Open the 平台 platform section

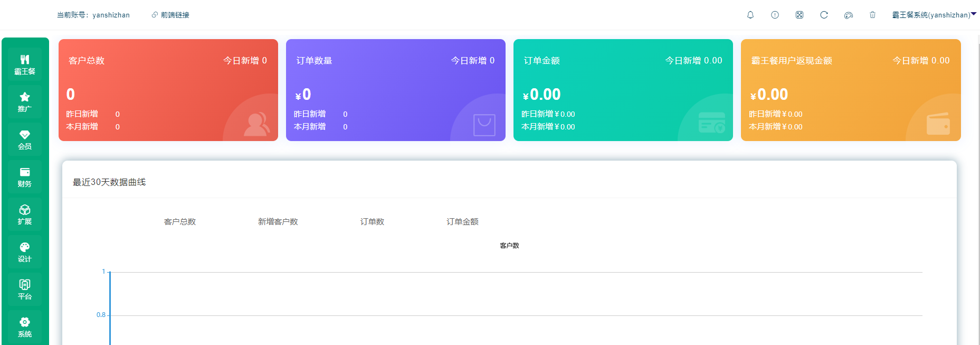(25, 290)
